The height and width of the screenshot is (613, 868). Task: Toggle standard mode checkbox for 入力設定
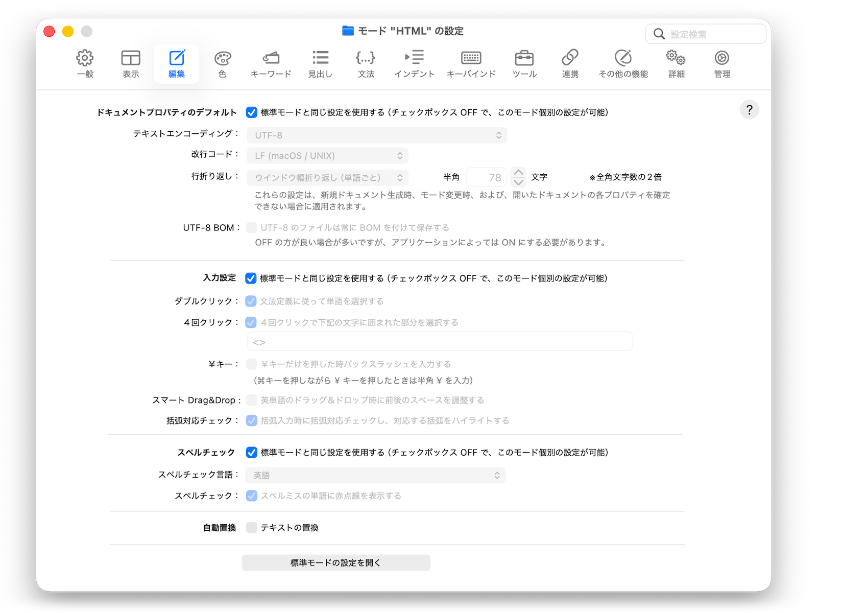tap(251, 278)
